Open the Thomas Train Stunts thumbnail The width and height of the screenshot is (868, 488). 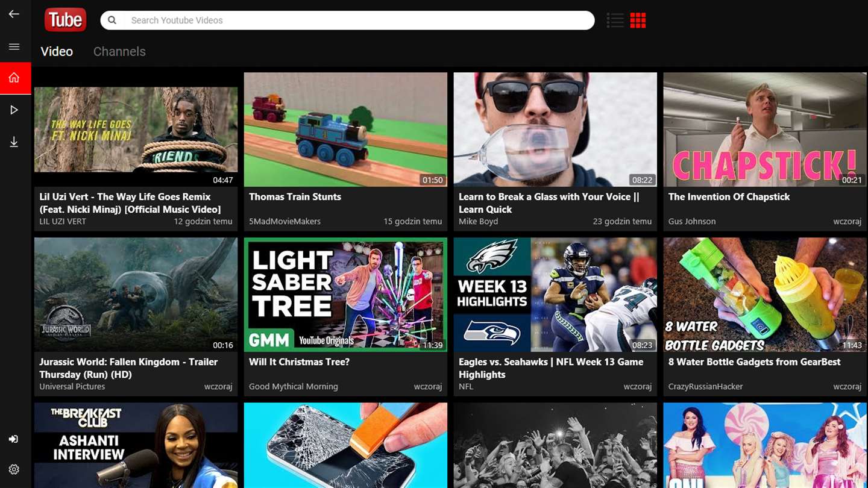click(345, 130)
